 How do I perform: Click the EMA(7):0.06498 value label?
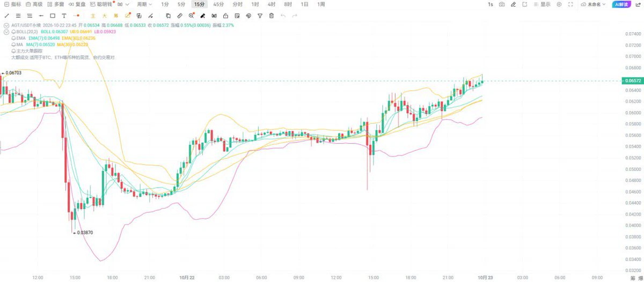pyautogui.click(x=44, y=38)
